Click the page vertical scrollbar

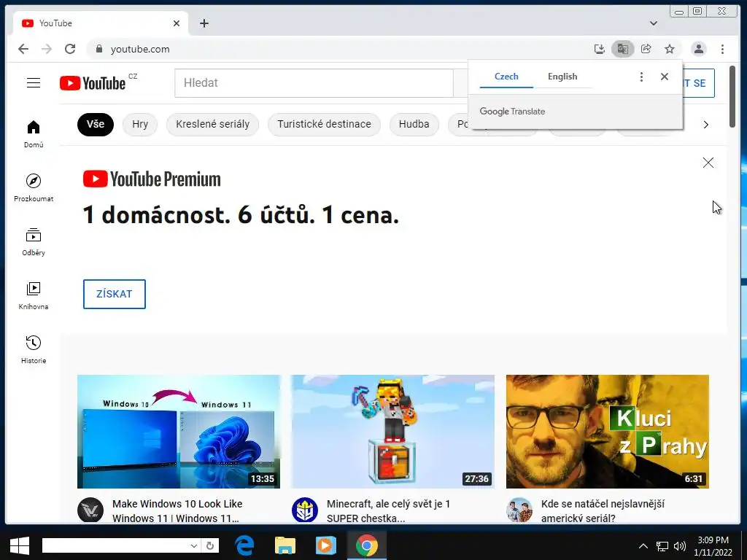tap(732, 97)
